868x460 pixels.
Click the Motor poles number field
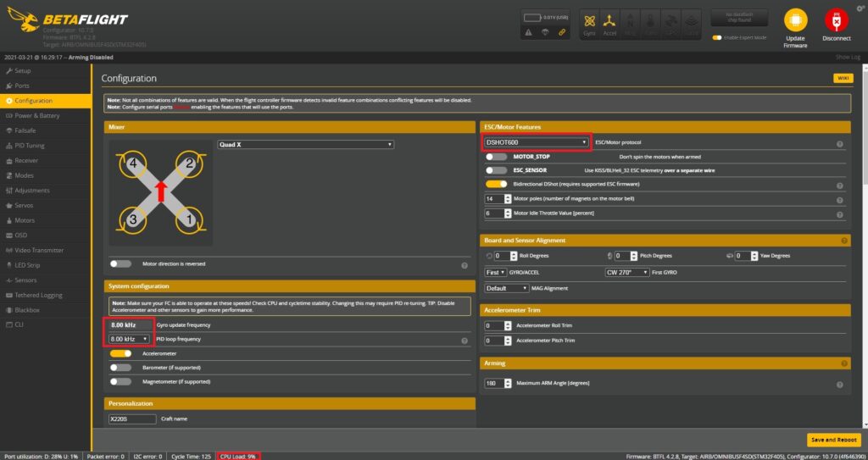(498, 199)
